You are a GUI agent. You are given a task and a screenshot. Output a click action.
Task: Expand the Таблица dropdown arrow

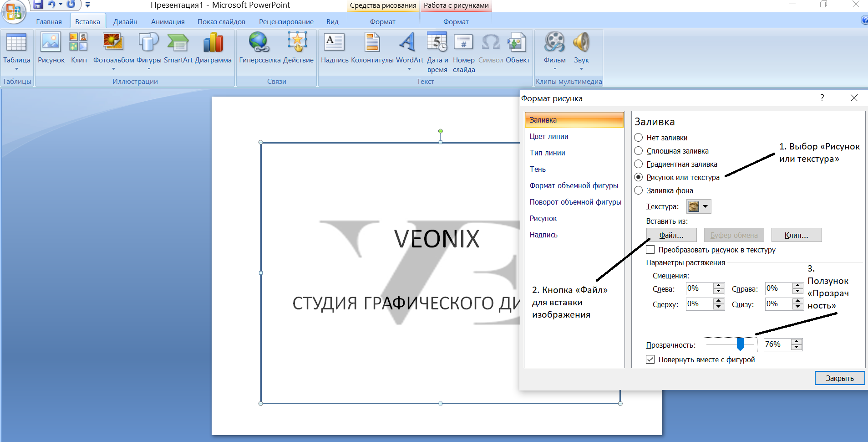tap(16, 69)
